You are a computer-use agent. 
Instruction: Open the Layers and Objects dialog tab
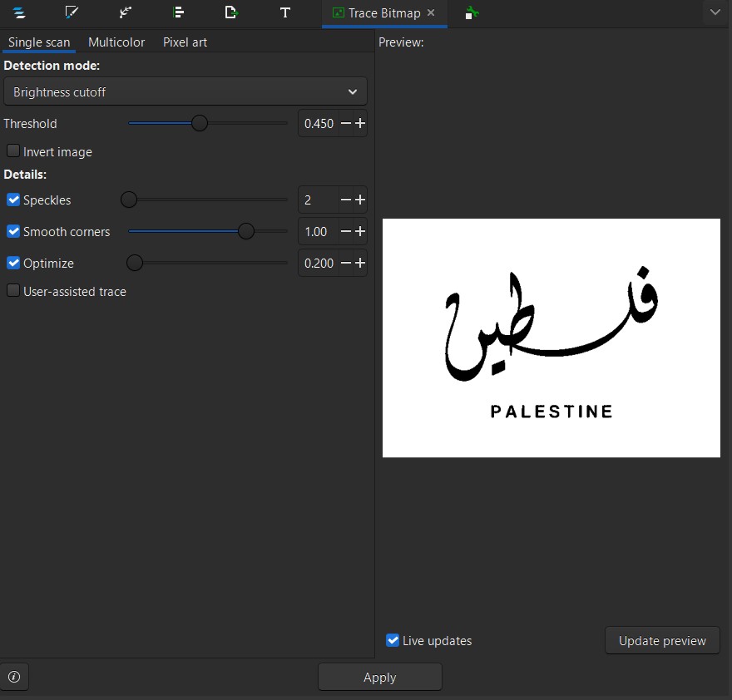(x=19, y=12)
